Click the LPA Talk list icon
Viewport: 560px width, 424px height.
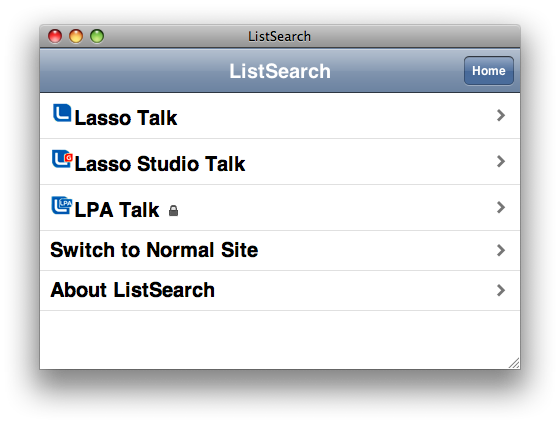[x=62, y=205]
